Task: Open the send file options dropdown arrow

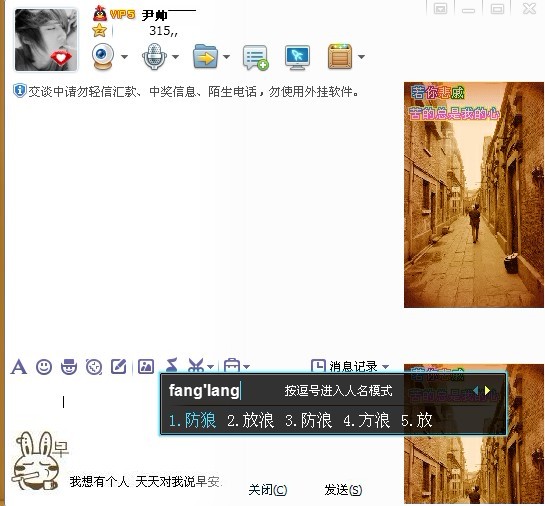Action: 226,57
